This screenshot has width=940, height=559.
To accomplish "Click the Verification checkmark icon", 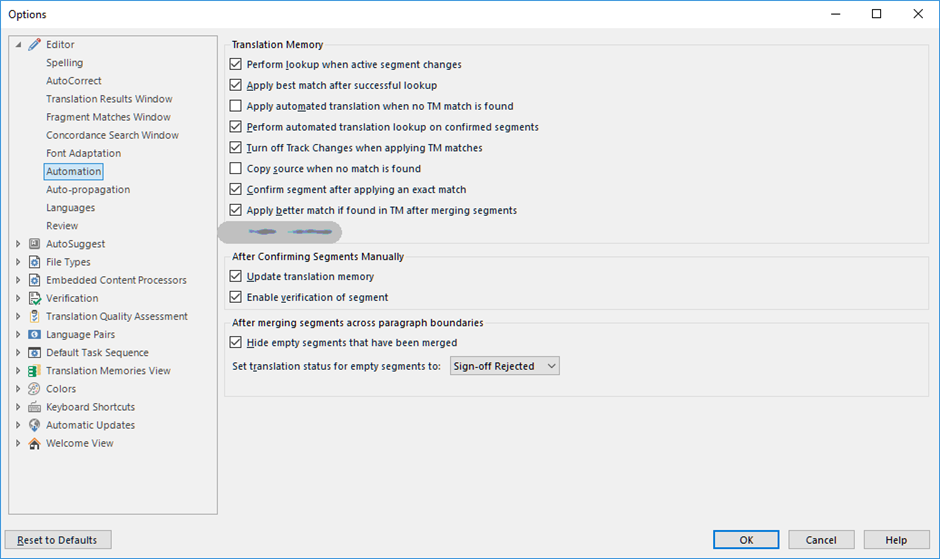I will point(35,298).
